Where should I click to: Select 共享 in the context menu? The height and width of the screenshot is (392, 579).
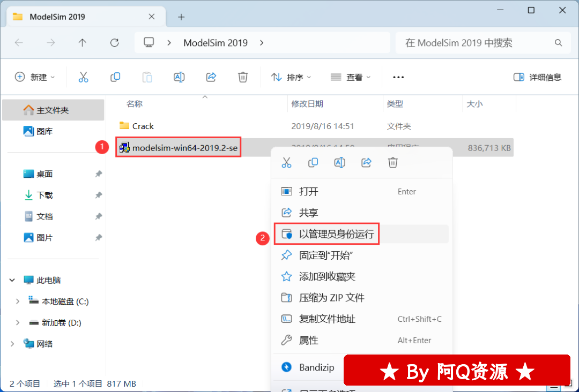click(x=361, y=213)
